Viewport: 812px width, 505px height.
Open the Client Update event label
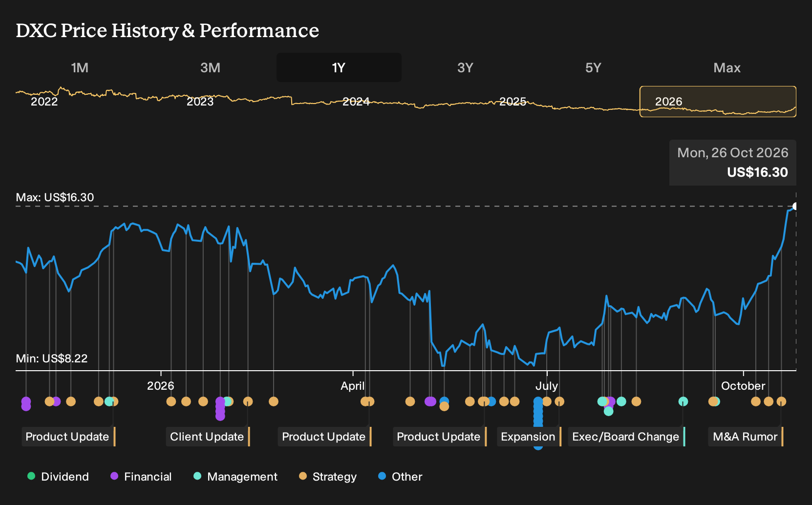(x=207, y=437)
